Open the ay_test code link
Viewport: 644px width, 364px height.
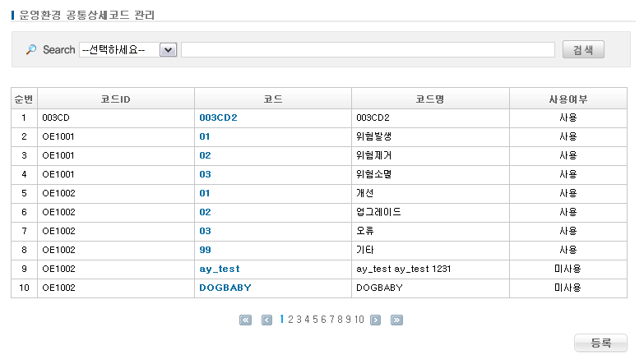pos(219,269)
